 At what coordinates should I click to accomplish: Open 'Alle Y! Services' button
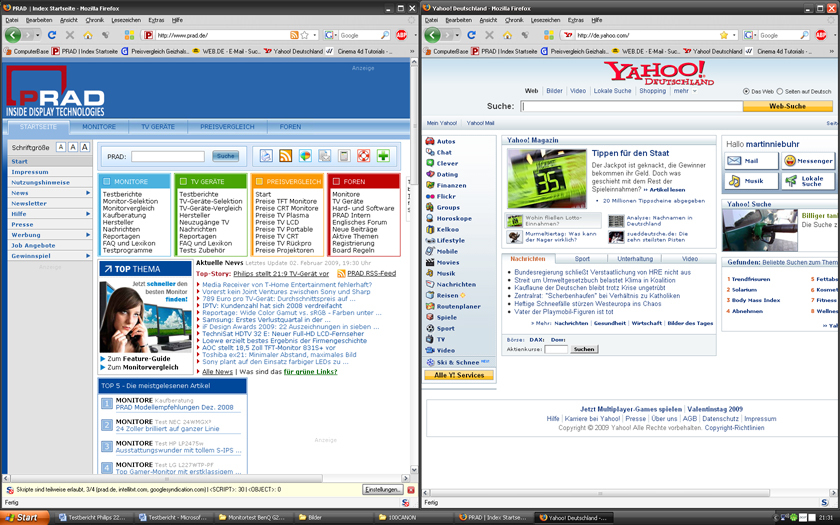[x=459, y=375]
